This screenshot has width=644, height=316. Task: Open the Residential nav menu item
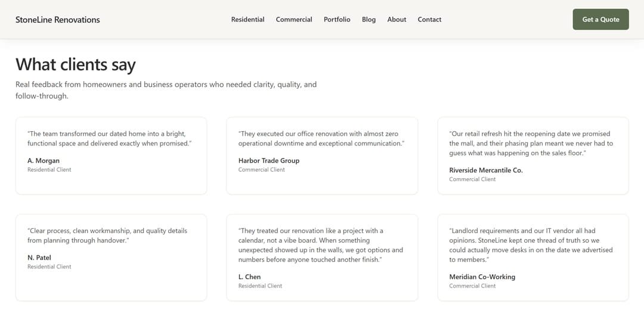tap(247, 20)
